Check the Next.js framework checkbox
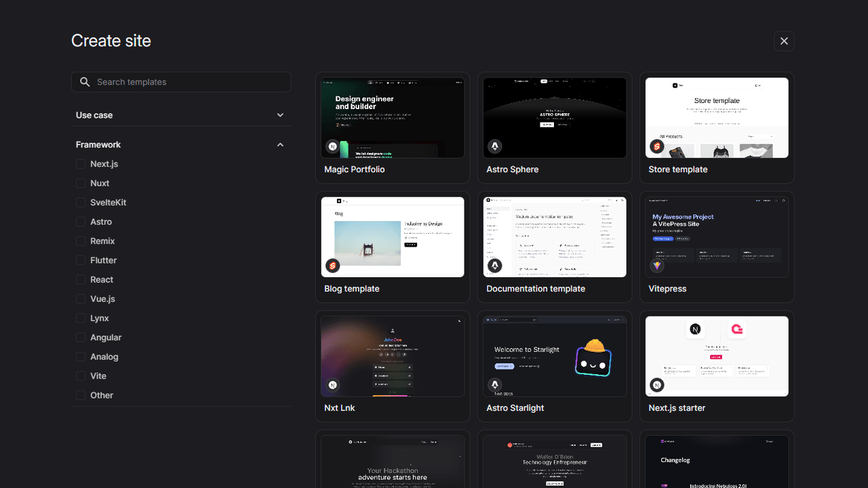The height and width of the screenshot is (488, 868). pos(81,164)
